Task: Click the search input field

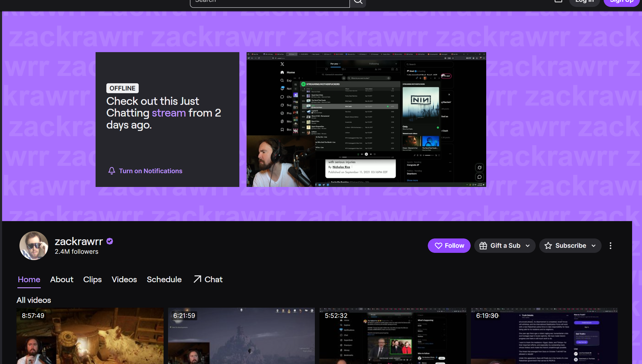Action: (x=270, y=2)
